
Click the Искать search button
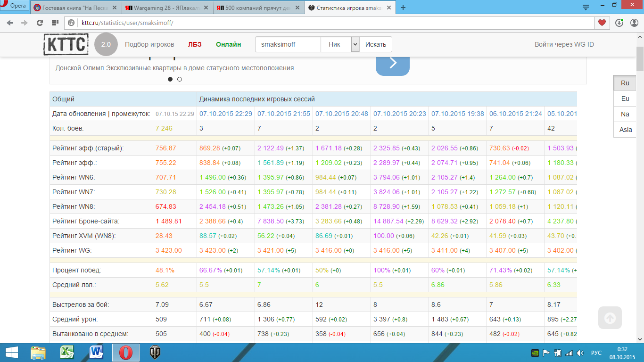376,44
